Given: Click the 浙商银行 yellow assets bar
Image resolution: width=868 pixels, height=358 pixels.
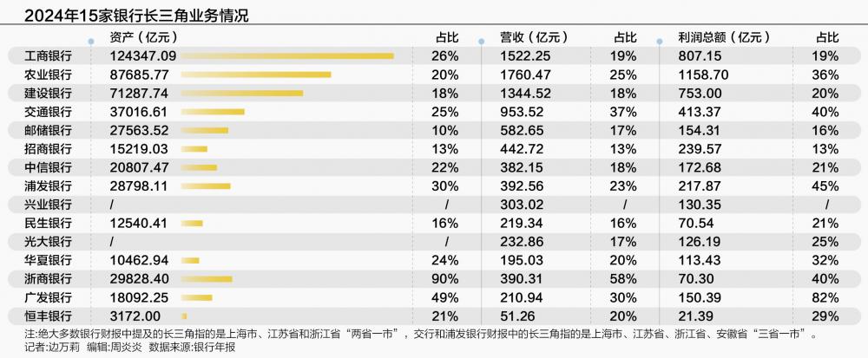Looking at the screenshot, I should [207, 279].
